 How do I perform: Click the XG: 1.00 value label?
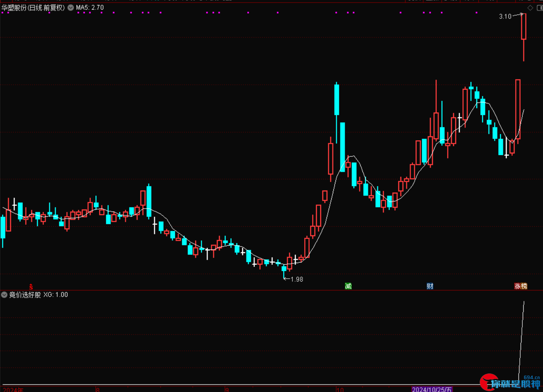tap(56, 295)
